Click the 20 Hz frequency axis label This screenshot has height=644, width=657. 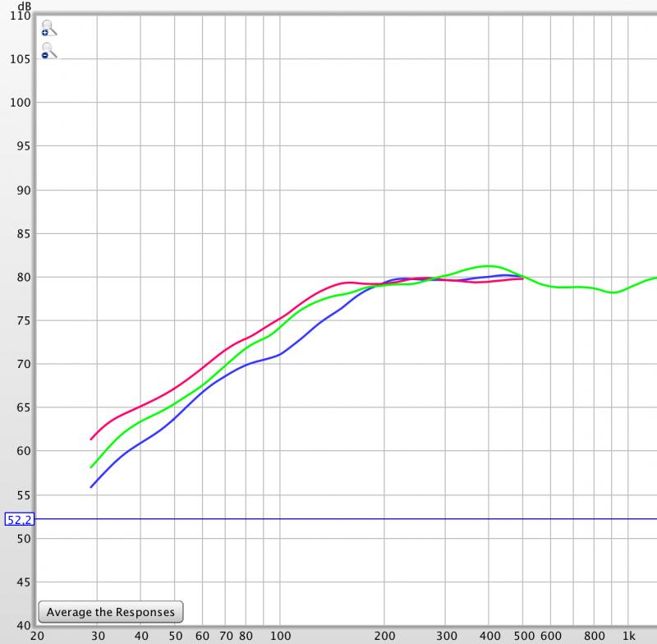point(37,636)
